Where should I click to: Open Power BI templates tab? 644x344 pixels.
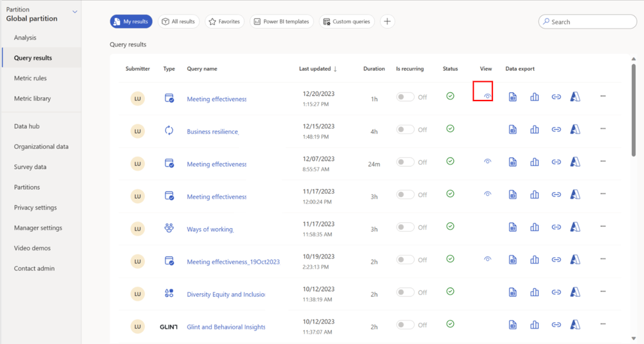pyautogui.click(x=282, y=21)
